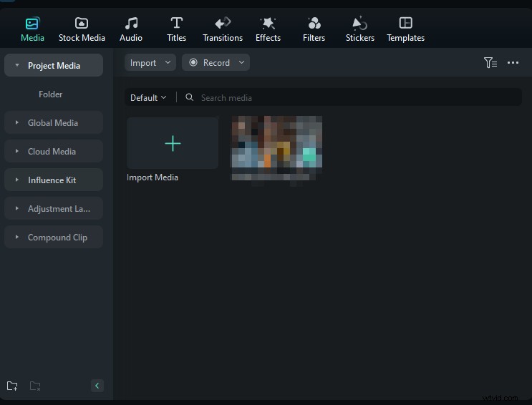Collapse the sidebar with the arrow button
The width and height of the screenshot is (532, 405).
coord(97,386)
